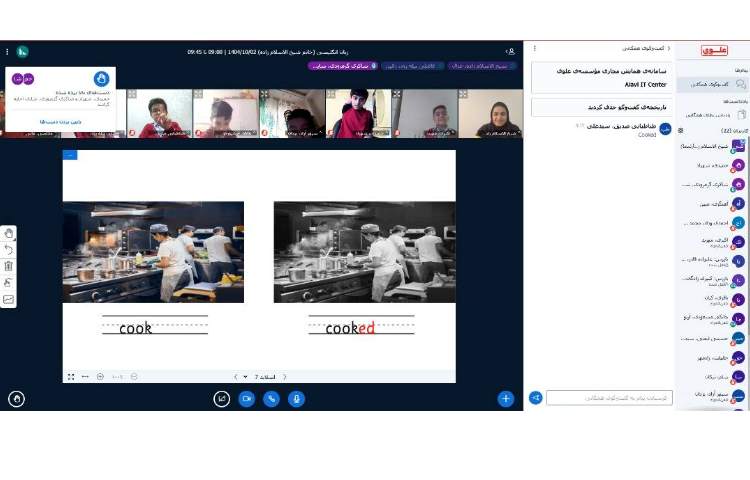This screenshot has height=480, width=750.
Task: Click the whiteboard undo arrow
Action: pyautogui.click(x=9, y=249)
